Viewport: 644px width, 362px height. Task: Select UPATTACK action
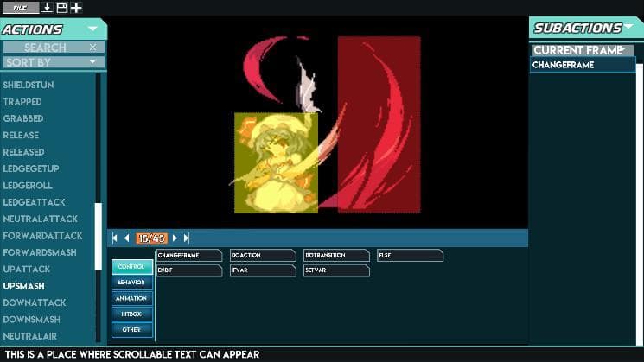[26, 270]
